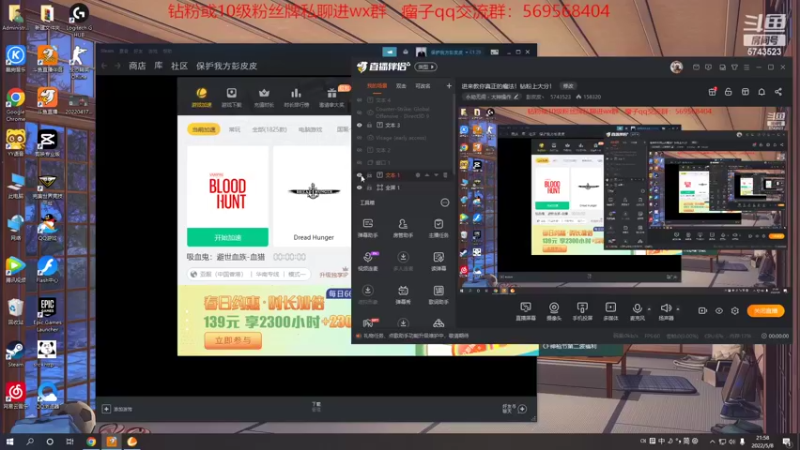
Task: Toggle visibility of 窗口 1 source
Action: click(359, 163)
